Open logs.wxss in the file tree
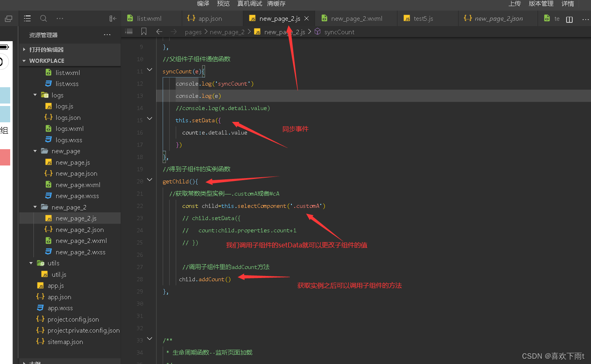This screenshot has height=364, width=591. coord(69,140)
